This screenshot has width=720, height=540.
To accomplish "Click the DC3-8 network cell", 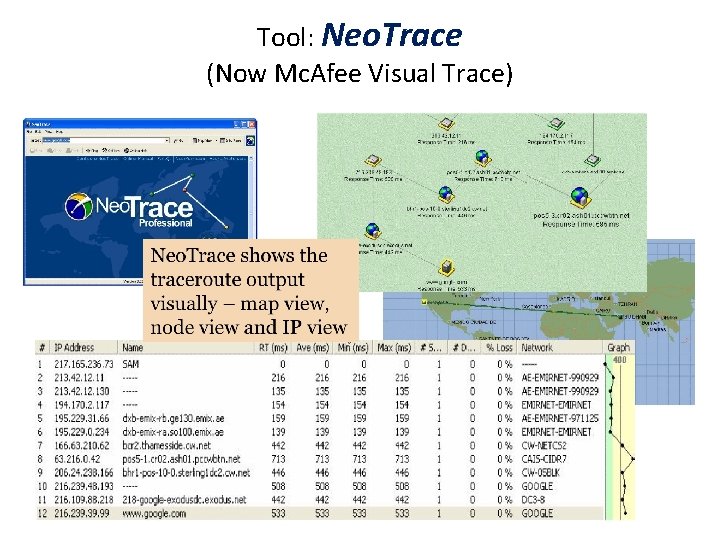I will pyautogui.click(x=533, y=500).
